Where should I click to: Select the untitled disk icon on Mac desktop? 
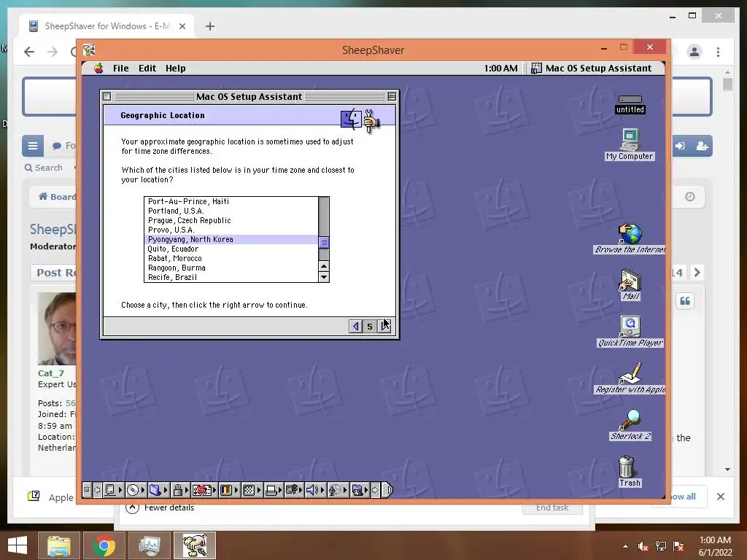630,104
